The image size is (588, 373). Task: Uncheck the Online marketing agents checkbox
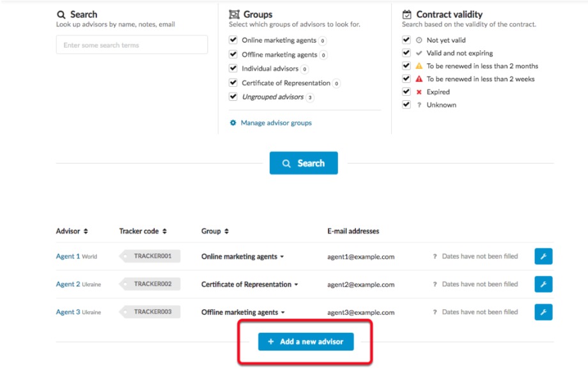coord(233,40)
